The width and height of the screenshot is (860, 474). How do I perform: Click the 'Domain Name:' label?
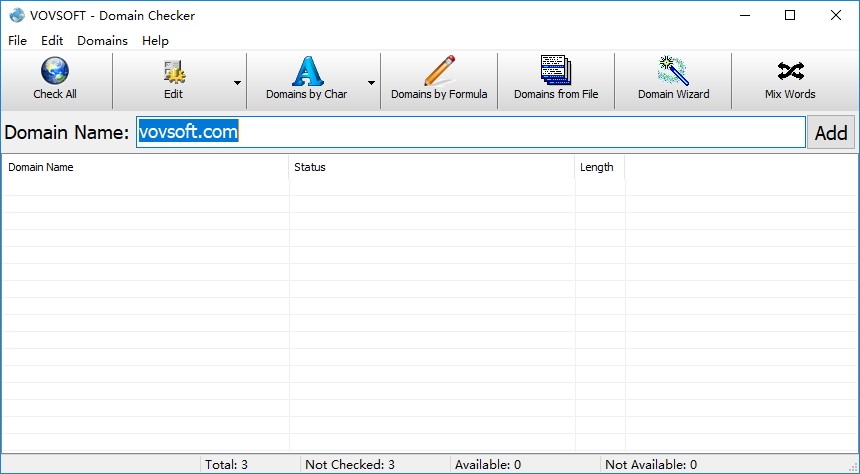(67, 132)
